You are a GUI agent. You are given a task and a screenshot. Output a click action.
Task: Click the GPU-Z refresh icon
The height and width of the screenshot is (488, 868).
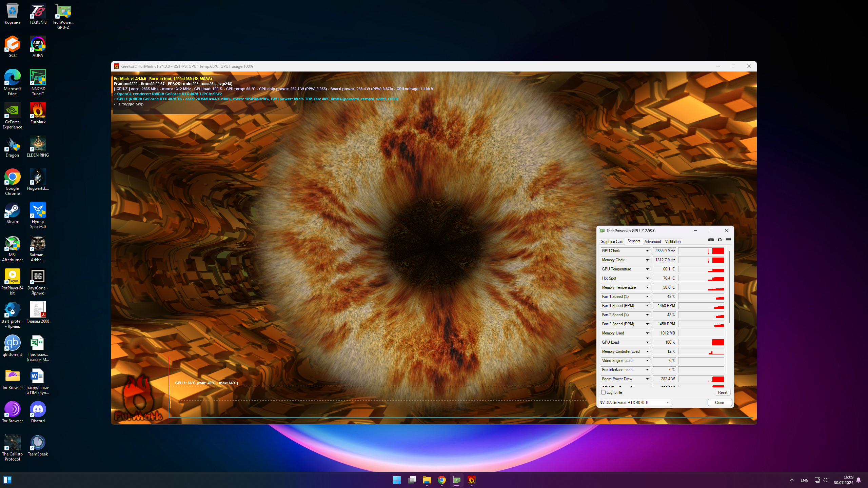[x=719, y=240]
